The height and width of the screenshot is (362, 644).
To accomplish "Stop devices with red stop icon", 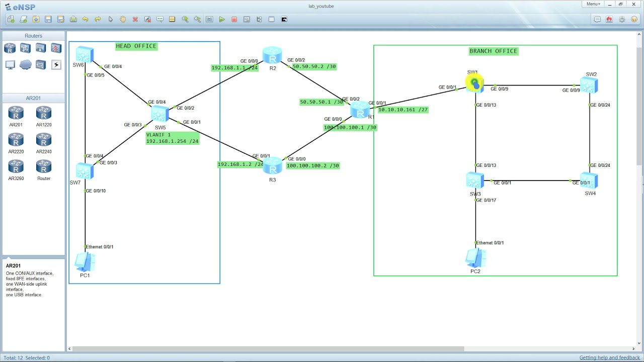I will [234, 19].
